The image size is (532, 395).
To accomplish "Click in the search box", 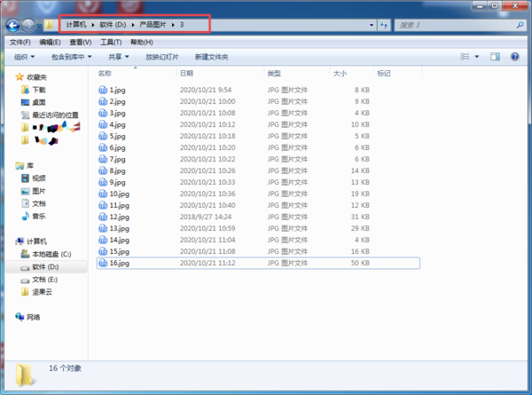I will point(452,24).
